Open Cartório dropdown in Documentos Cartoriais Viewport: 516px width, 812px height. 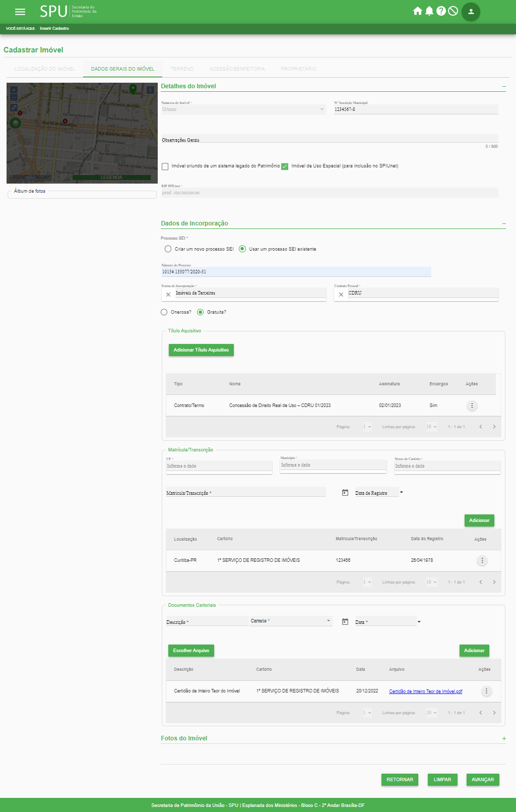point(291,621)
